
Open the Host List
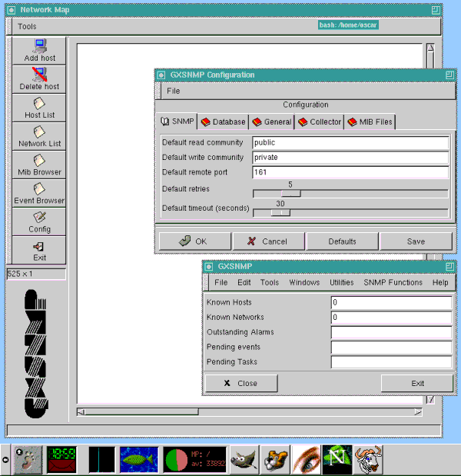click(39, 107)
